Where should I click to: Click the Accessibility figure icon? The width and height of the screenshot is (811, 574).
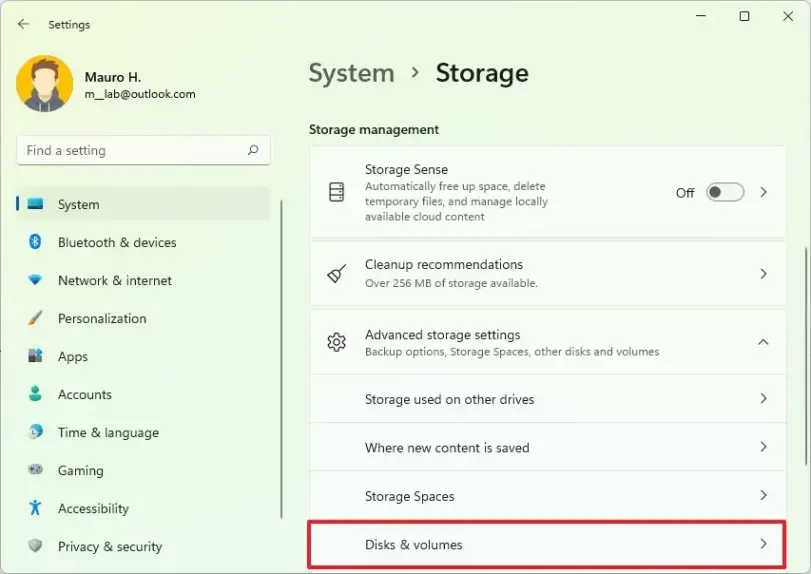click(x=36, y=508)
